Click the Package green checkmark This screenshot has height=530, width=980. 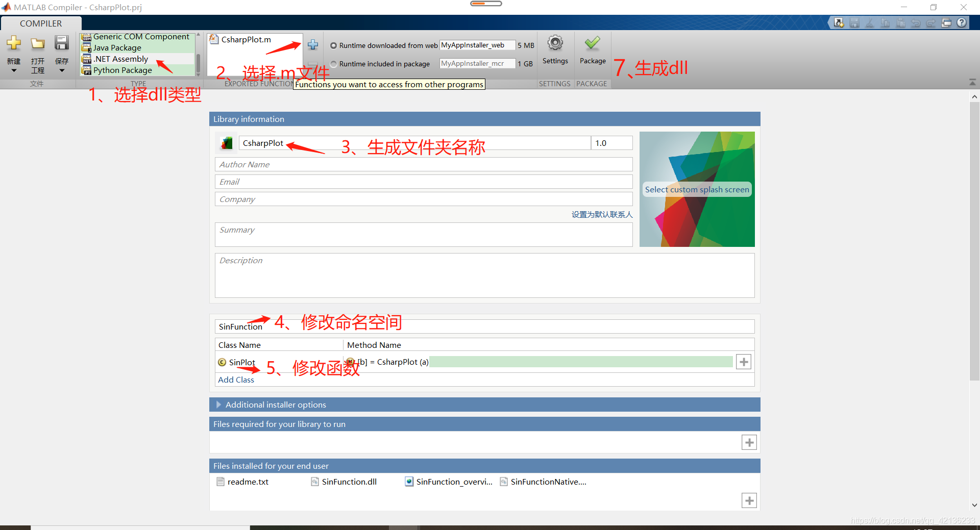point(593,43)
